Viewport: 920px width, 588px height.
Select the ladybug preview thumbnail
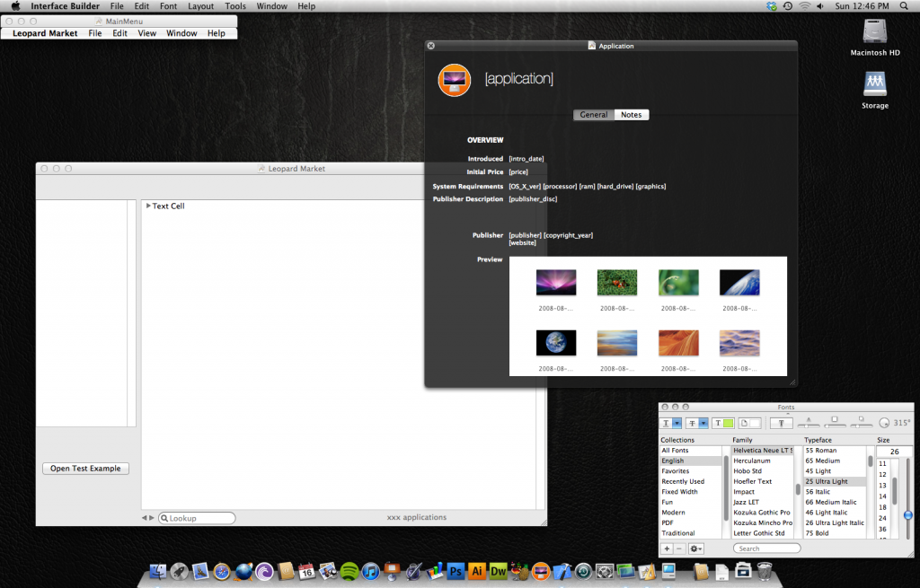tap(616, 283)
